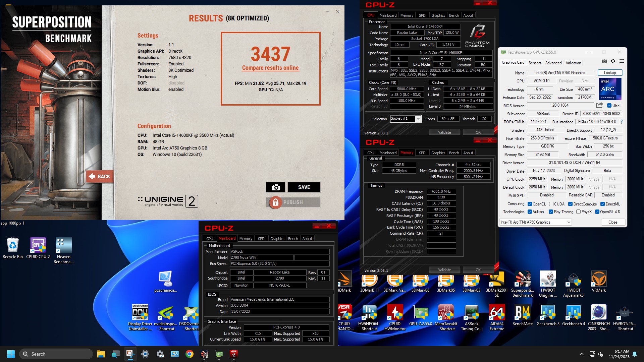644x362 pixels.
Task: Open Geekbench 3 desktop icon
Action: [x=548, y=315]
